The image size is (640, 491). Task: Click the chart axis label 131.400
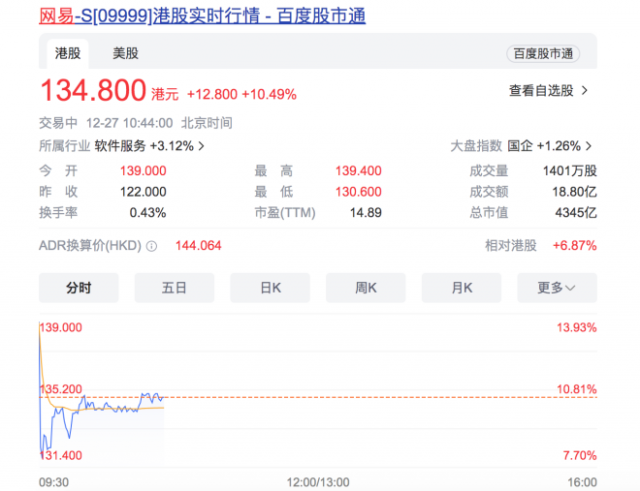(61, 455)
